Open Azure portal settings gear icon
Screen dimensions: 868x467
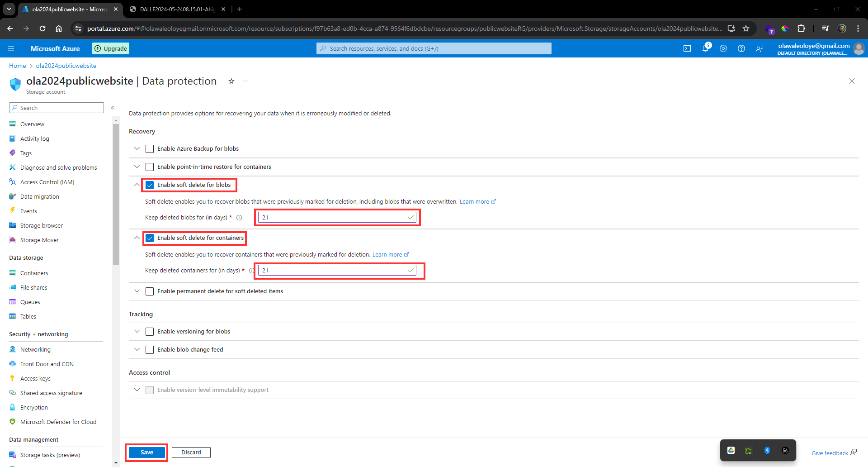click(x=723, y=48)
